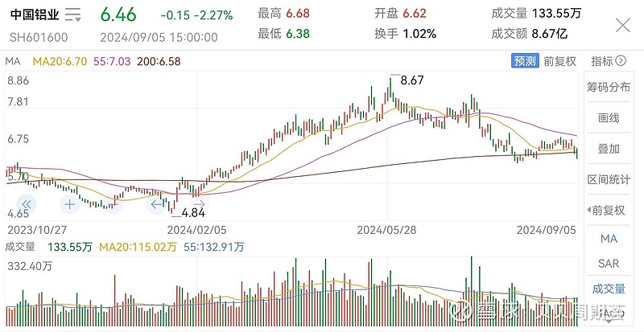This screenshot has width=644, height=332.
Task: Open the 叠加 overlay option
Action: coord(609,149)
